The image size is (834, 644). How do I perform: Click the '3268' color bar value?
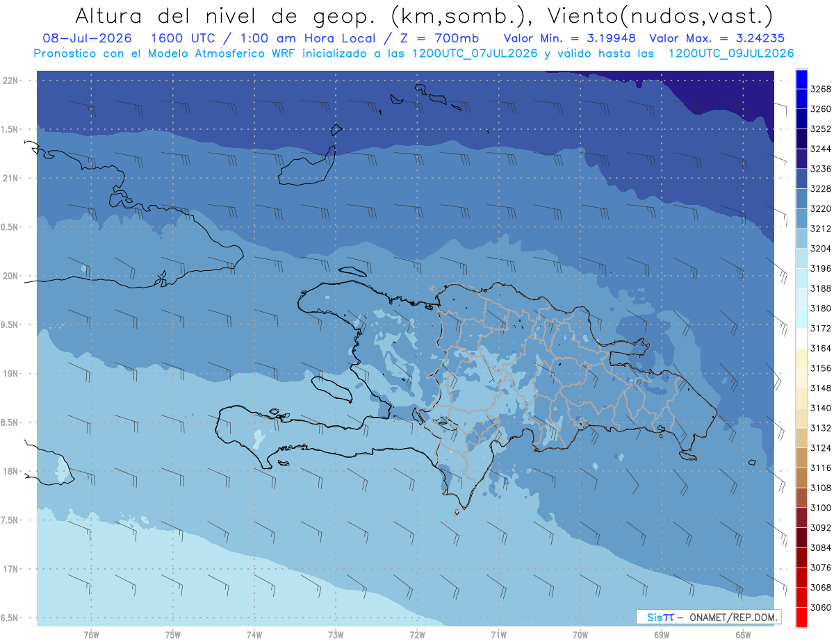pos(821,89)
